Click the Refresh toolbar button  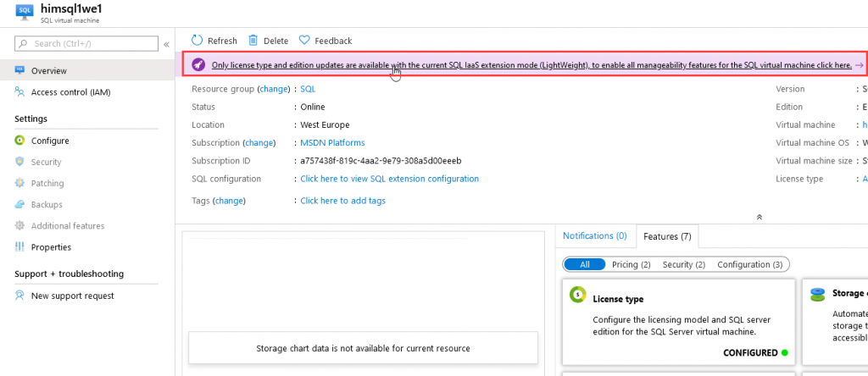pos(214,41)
